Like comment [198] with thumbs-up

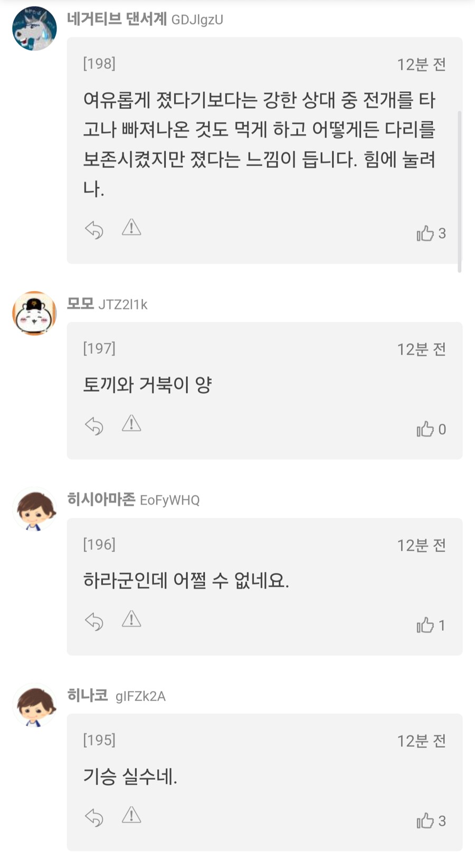pyautogui.click(x=425, y=233)
